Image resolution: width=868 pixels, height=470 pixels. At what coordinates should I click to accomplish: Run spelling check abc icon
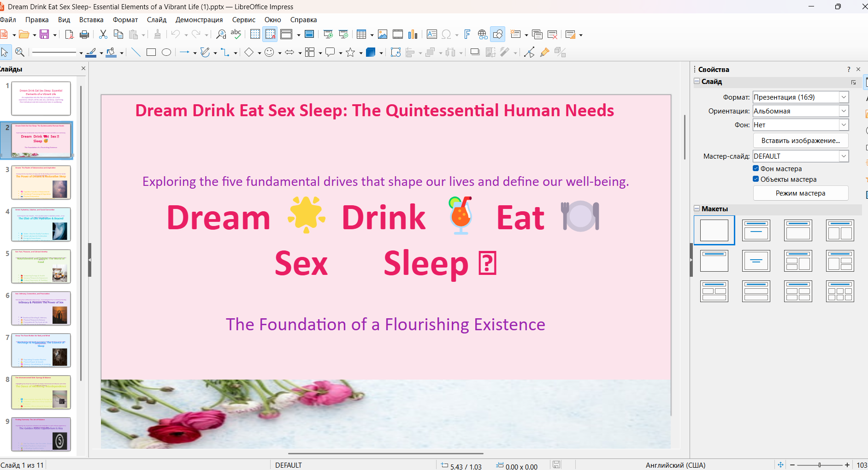[x=236, y=35]
